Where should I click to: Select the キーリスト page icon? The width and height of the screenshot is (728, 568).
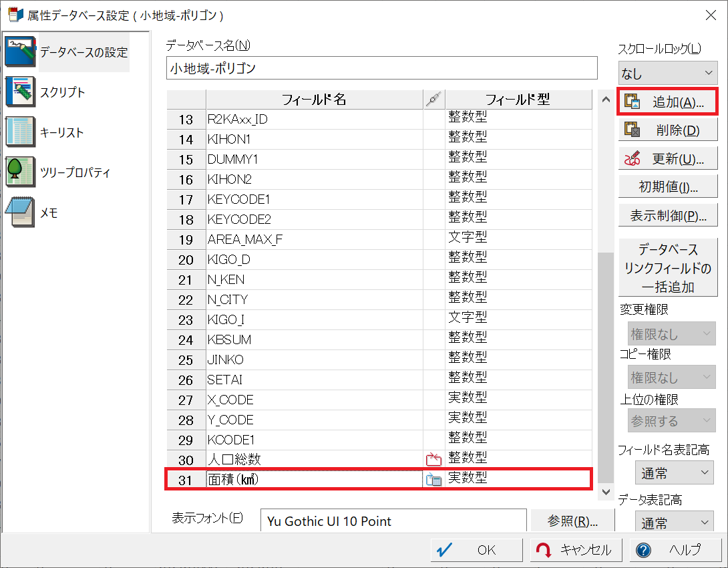[x=20, y=132]
